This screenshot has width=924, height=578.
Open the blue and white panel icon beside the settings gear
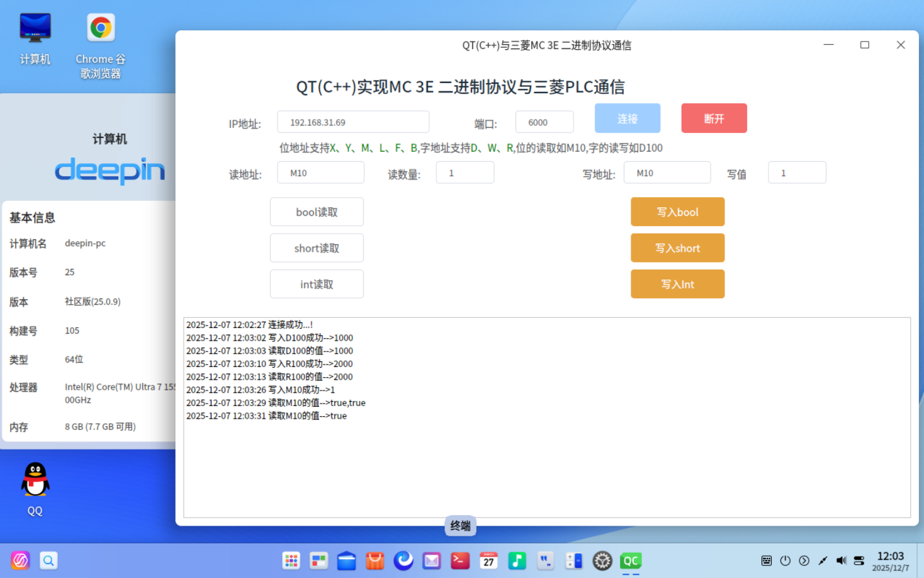(573, 560)
